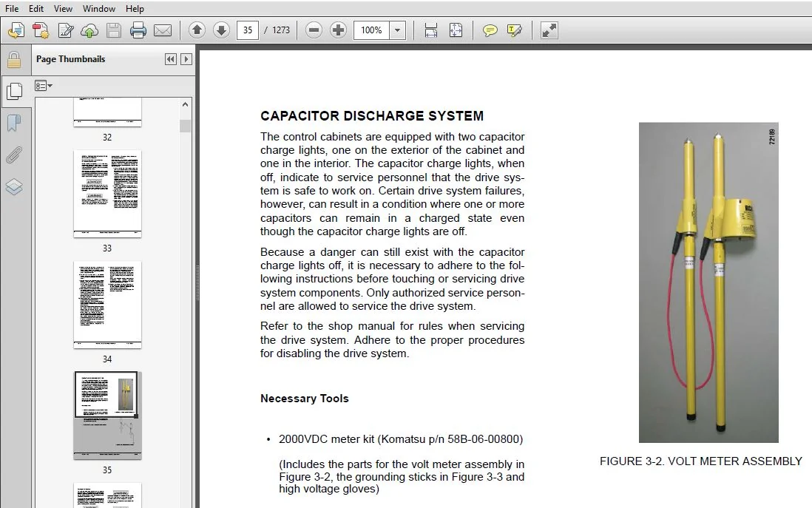
Task: Open the Attachments paperclip panel icon
Action: [14, 155]
